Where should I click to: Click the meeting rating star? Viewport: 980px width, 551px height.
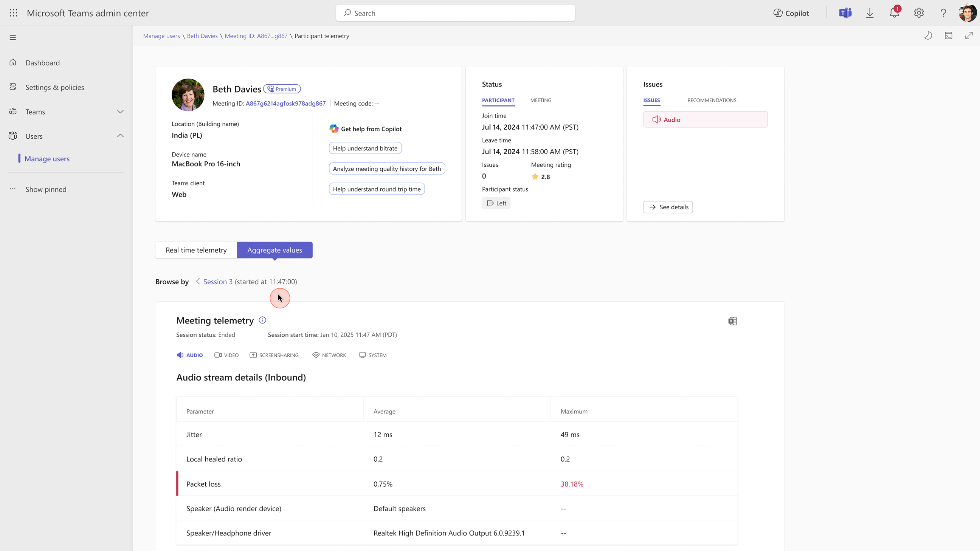(x=535, y=177)
